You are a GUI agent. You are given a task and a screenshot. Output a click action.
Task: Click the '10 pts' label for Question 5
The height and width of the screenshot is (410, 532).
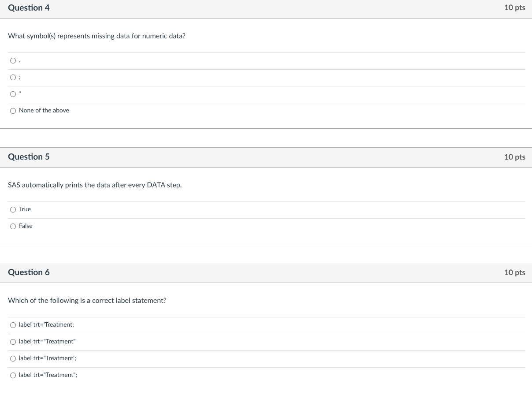point(514,157)
